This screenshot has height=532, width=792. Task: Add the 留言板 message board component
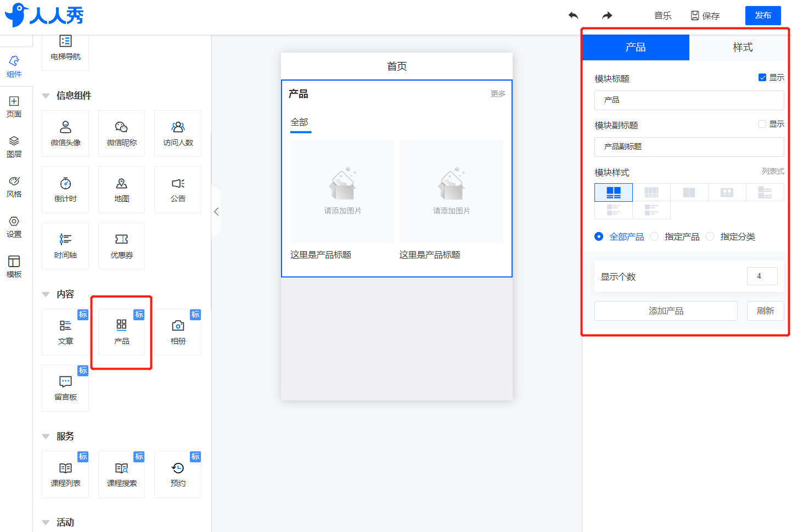tap(65, 388)
